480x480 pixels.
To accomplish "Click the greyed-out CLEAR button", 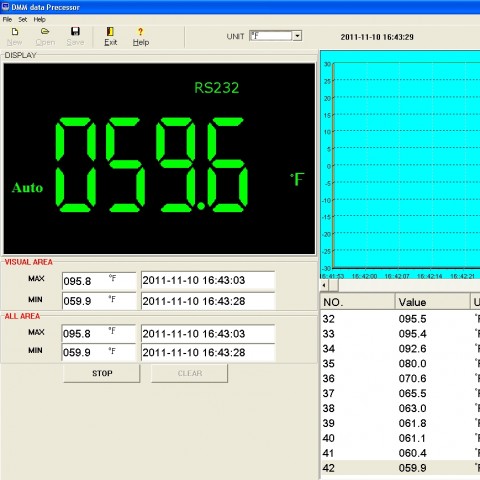I will click(189, 373).
